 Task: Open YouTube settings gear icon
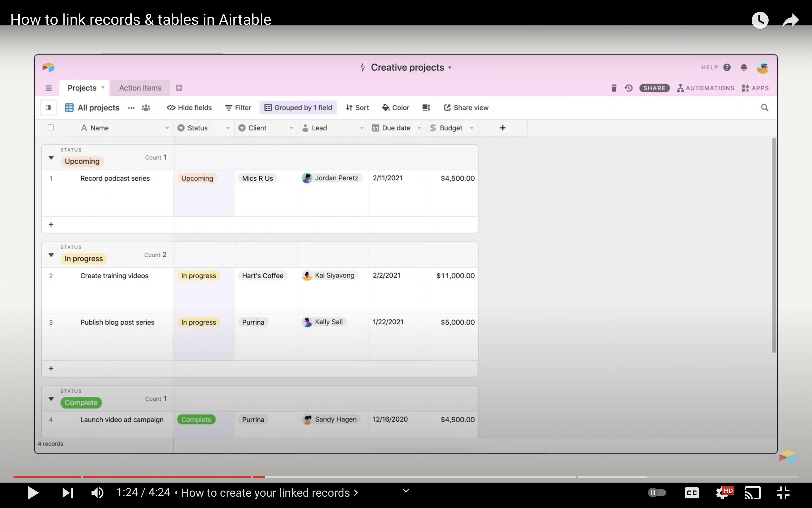[x=724, y=492]
